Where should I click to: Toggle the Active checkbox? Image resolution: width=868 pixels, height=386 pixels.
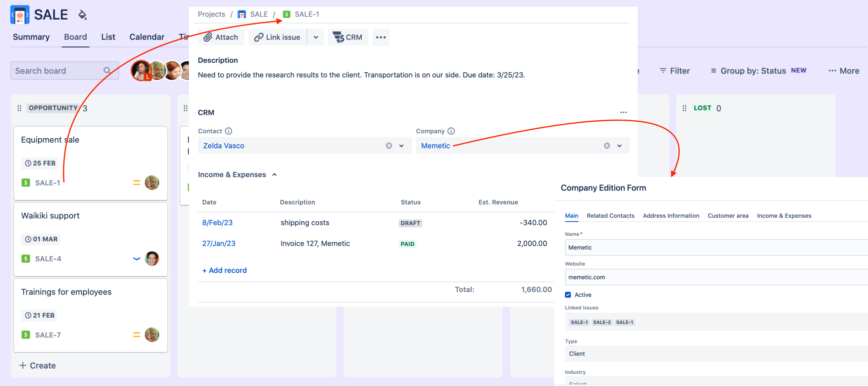pyautogui.click(x=568, y=295)
